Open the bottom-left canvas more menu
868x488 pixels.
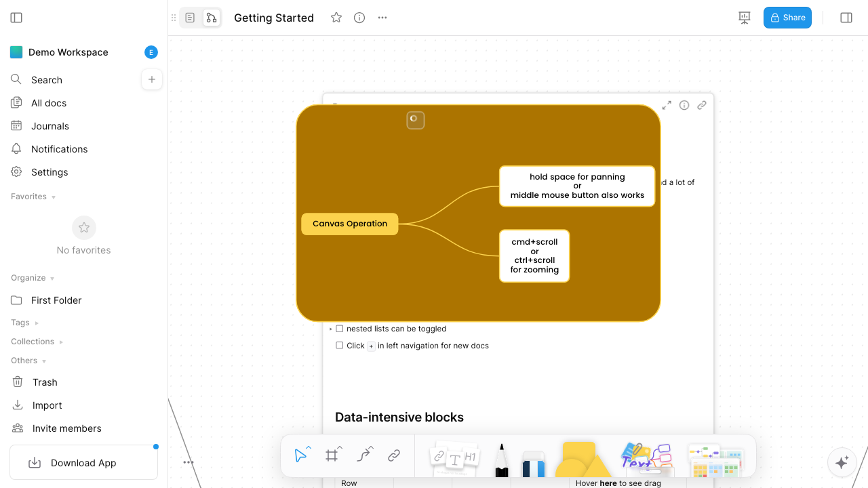click(189, 462)
